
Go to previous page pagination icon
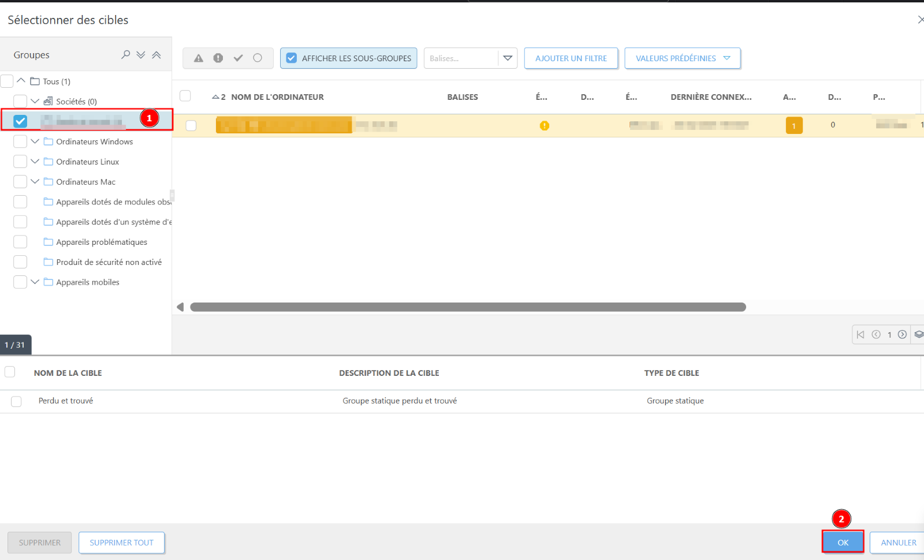pyautogui.click(x=876, y=334)
